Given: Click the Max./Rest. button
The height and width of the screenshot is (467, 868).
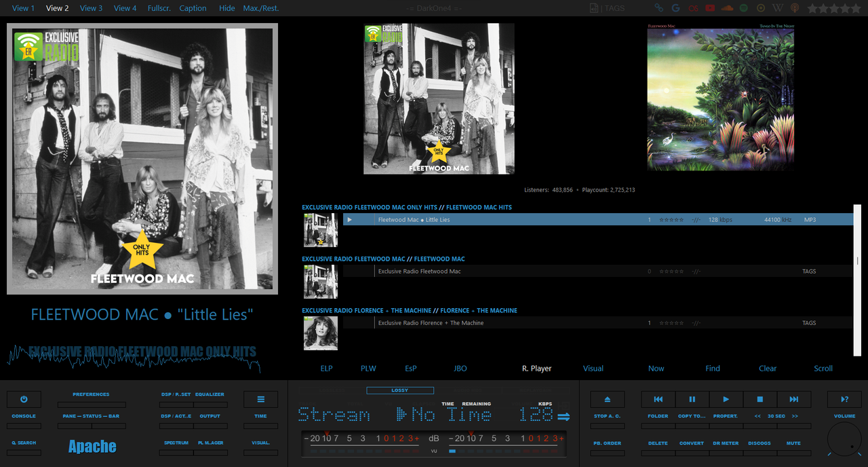Looking at the screenshot, I should [x=261, y=8].
